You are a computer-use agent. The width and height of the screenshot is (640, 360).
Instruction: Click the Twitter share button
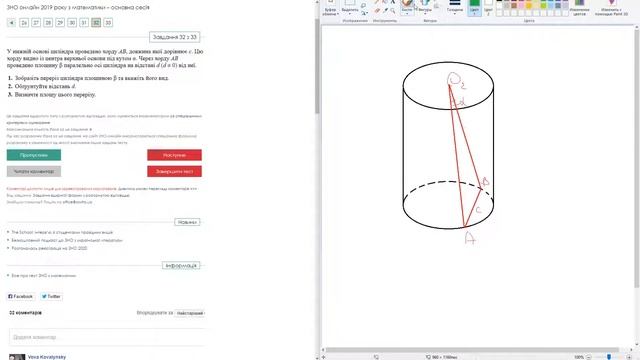click(x=51, y=296)
